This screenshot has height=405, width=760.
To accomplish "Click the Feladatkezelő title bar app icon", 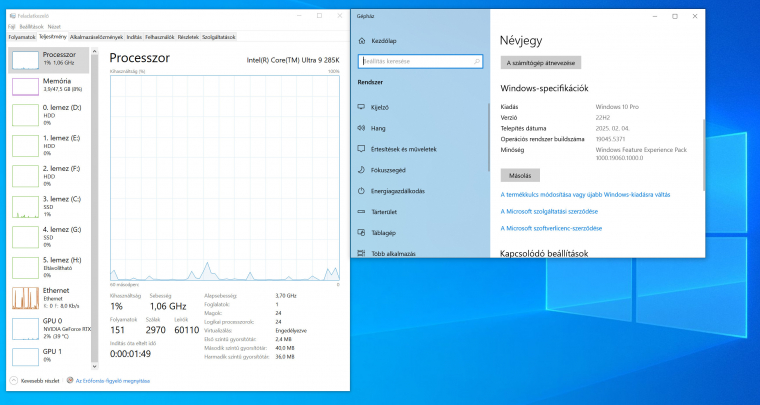I will (x=13, y=16).
